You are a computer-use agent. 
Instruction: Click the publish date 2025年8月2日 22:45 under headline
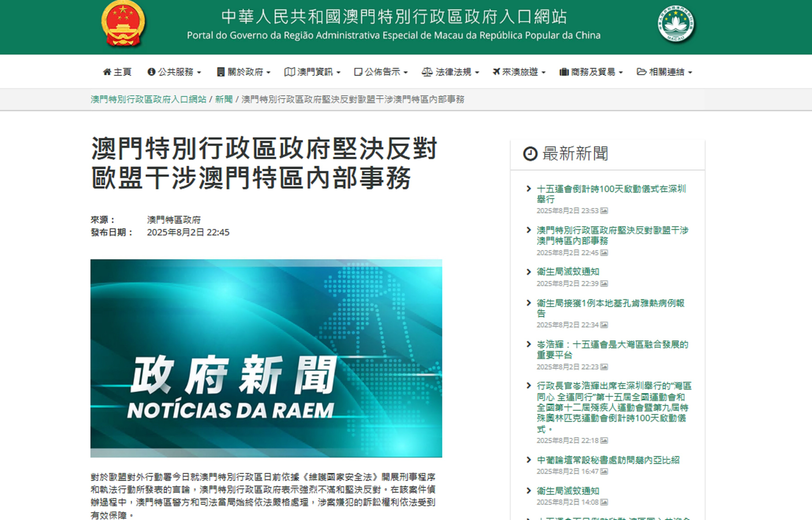pos(188,232)
